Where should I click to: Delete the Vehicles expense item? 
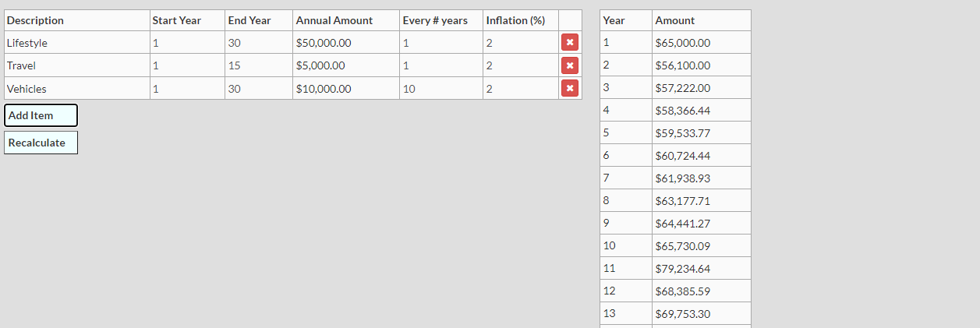[x=570, y=88]
